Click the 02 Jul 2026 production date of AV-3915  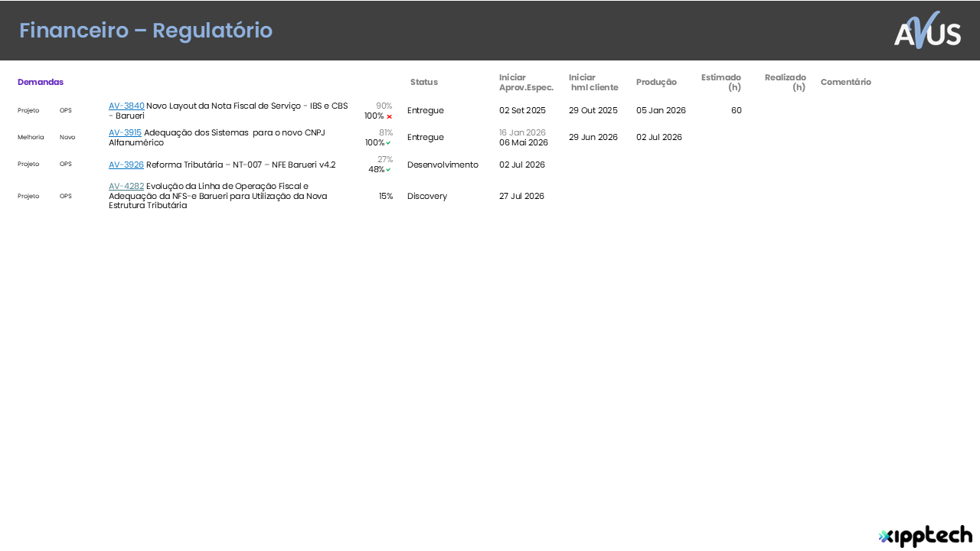point(659,137)
